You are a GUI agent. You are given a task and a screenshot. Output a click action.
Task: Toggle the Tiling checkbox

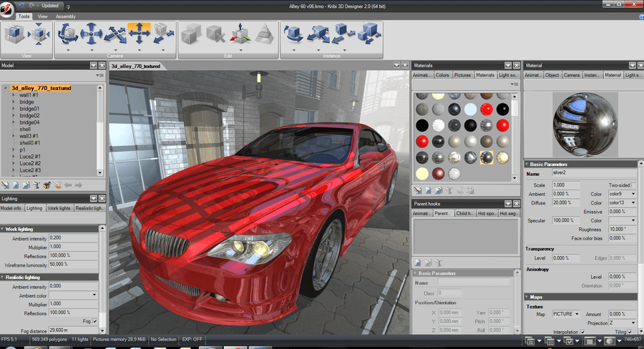pos(630,332)
